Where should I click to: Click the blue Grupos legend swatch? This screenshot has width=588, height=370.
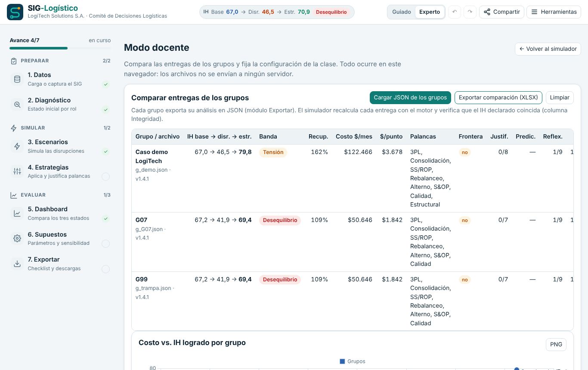pos(342,361)
